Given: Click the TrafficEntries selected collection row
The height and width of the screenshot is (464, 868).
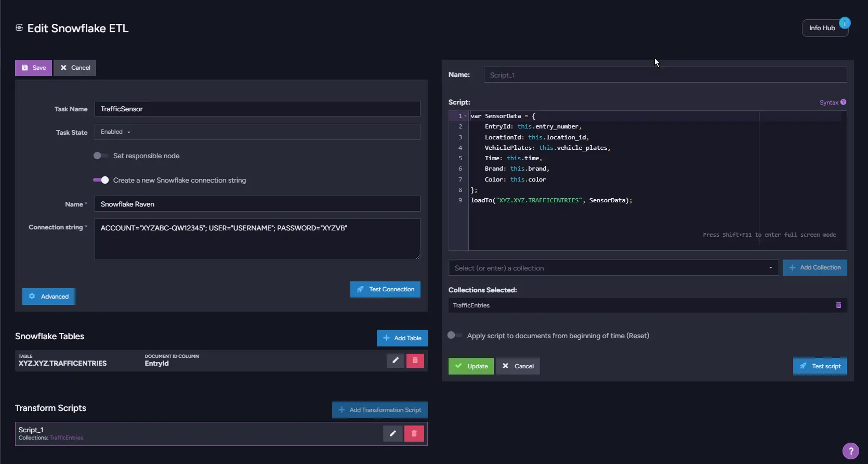Looking at the screenshot, I should pos(648,305).
